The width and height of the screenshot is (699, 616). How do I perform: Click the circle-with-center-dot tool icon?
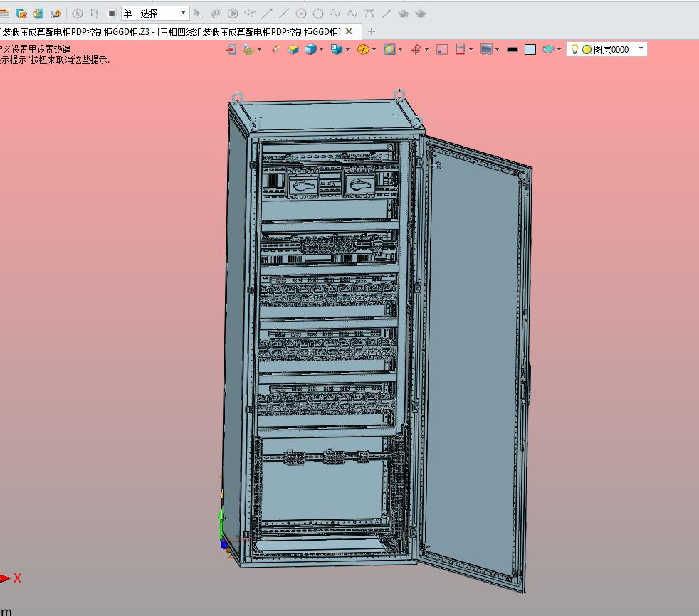[x=301, y=13]
